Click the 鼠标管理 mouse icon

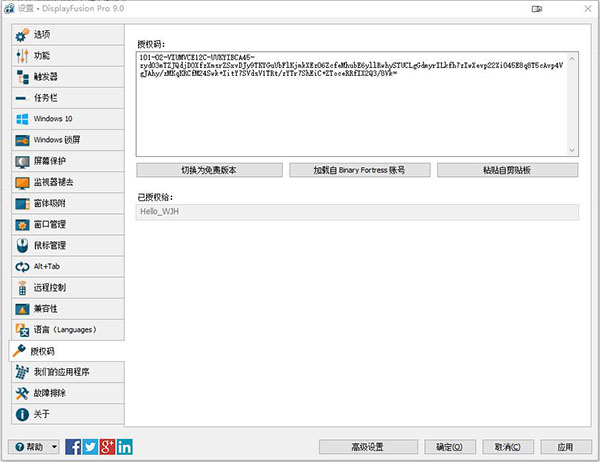click(x=22, y=246)
